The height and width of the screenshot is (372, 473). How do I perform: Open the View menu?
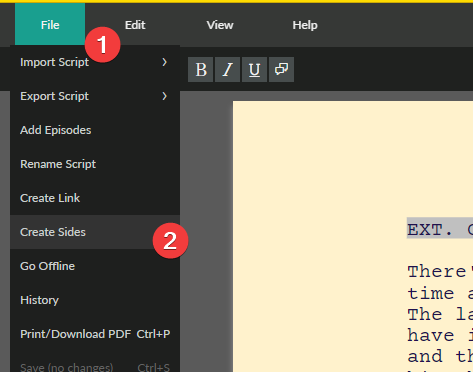pyautogui.click(x=220, y=25)
